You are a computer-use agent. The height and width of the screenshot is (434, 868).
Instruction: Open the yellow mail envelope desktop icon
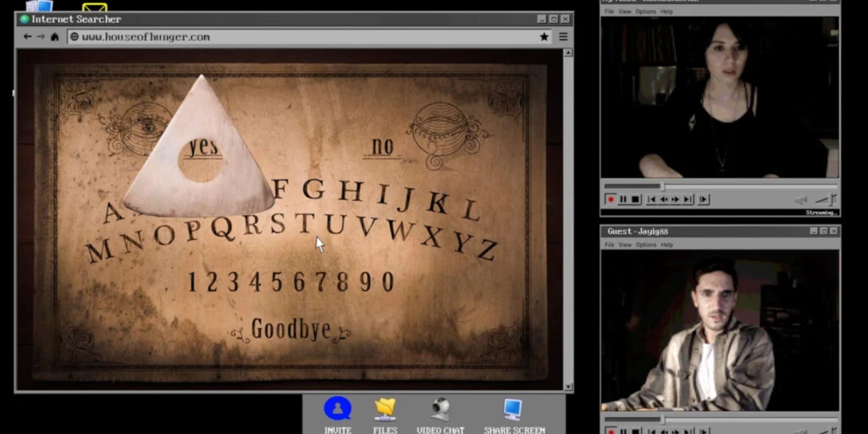(x=94, y=7)
